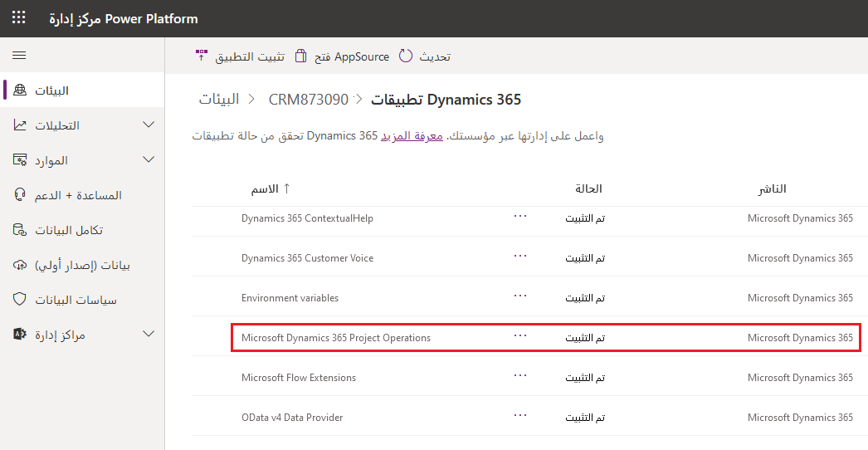Viewport: 868px width, 450px height.
Task: Sort by the الاسم column header
Action: click(266, 189)
